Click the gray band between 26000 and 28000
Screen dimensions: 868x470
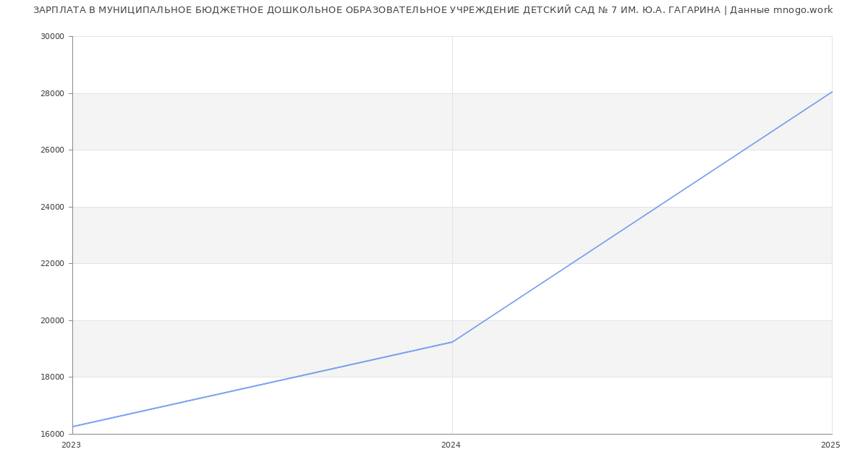tap(289, 121)
